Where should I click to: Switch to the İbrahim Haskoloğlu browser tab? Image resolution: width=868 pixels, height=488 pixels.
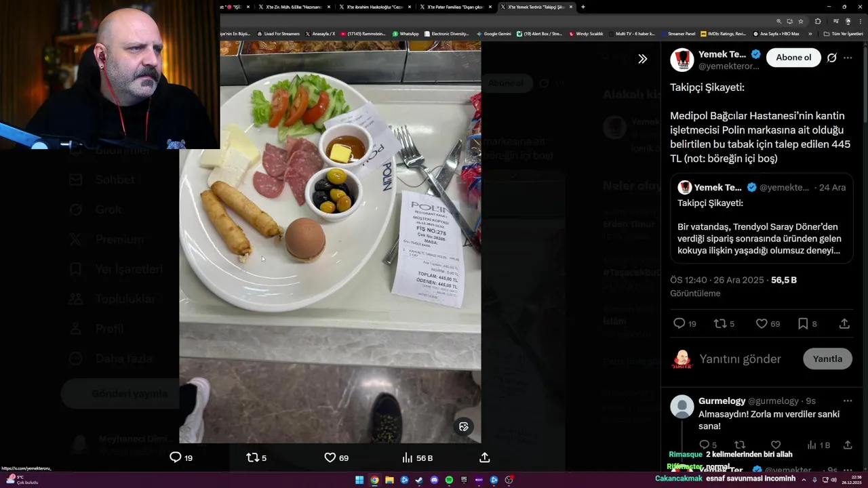tap(375, 7)
